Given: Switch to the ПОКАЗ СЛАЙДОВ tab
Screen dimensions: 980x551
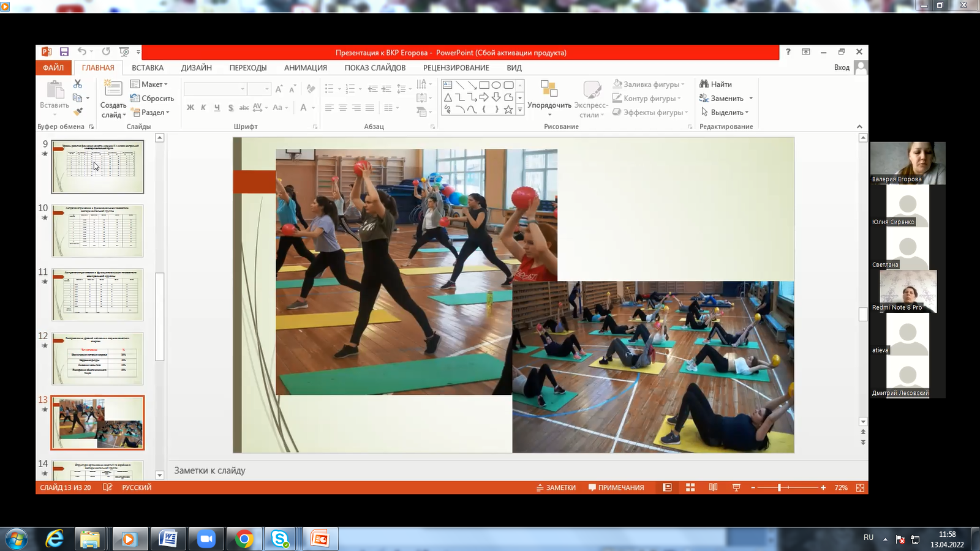Looking at the screenshot, I should [x=375, y=67].
